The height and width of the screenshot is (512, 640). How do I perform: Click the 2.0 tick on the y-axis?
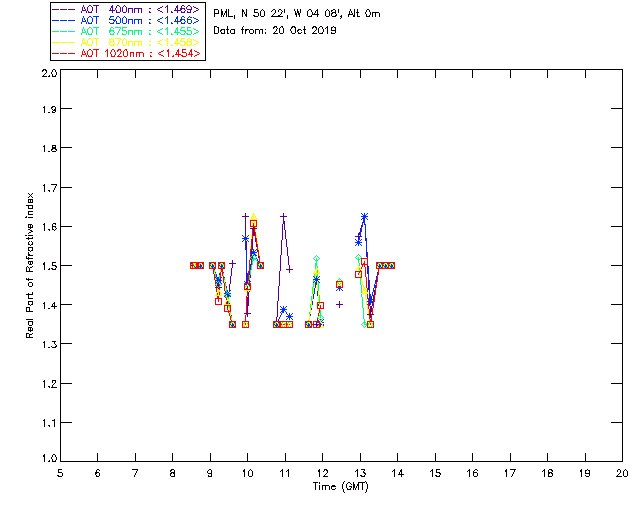pos(48,74)
